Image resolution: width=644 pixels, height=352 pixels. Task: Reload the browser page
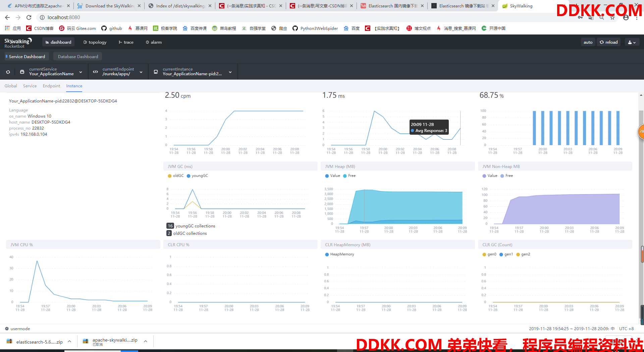[x=29, y=17]
